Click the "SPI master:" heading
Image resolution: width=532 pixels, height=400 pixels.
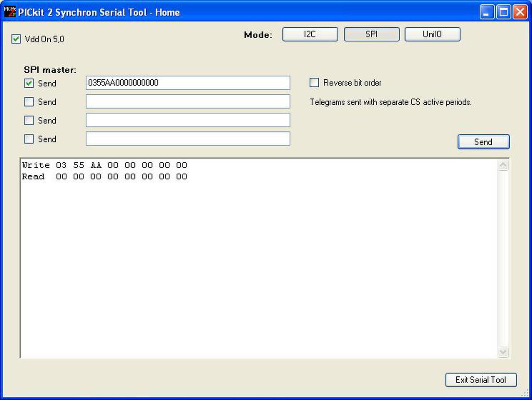tap(50, 70)
